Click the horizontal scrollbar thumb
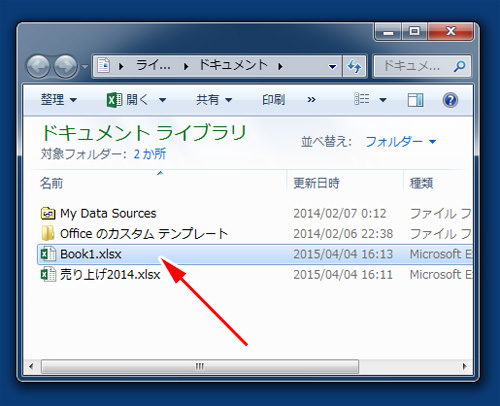 pos(200,366)
